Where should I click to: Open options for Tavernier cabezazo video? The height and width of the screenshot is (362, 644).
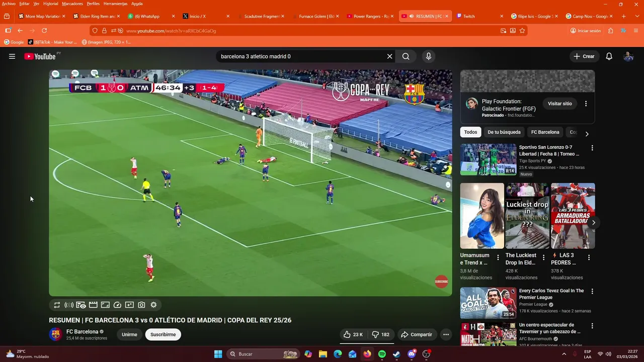click(592, 326)
